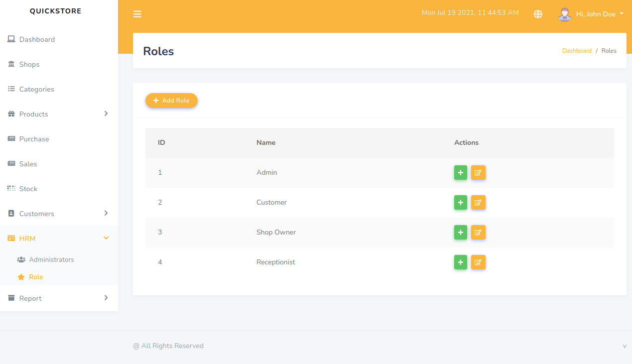Click the QUICKSTORE logo text
The height and width of the screenshot is (364, 632).
point(55,11)
